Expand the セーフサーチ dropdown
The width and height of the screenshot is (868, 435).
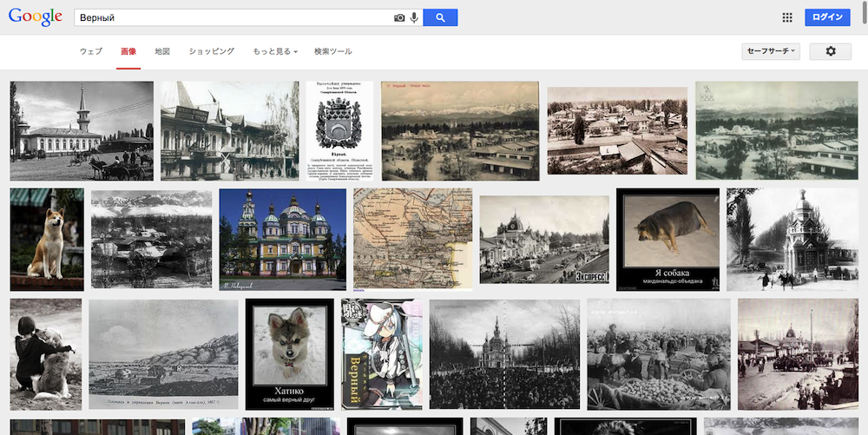pyautogui.click(x=770, y=51)
